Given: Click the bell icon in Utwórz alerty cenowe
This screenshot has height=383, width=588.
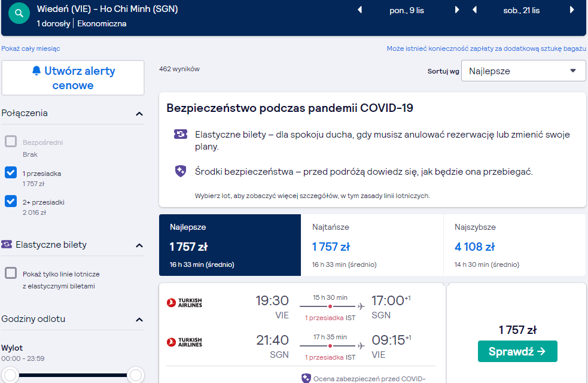Looking at the screenshot, I should click(36, 71).
